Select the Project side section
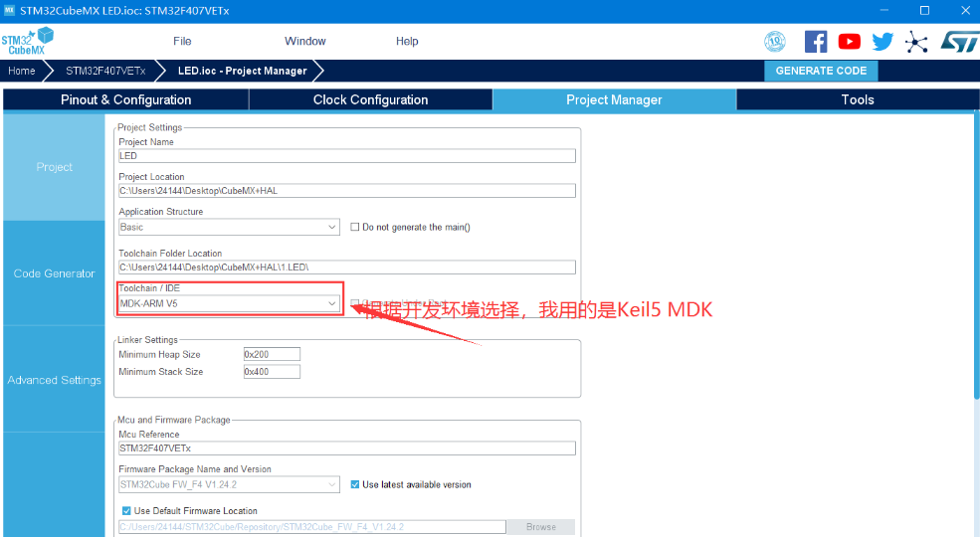The width and height of the screenshot is (980, 537). 54,167
